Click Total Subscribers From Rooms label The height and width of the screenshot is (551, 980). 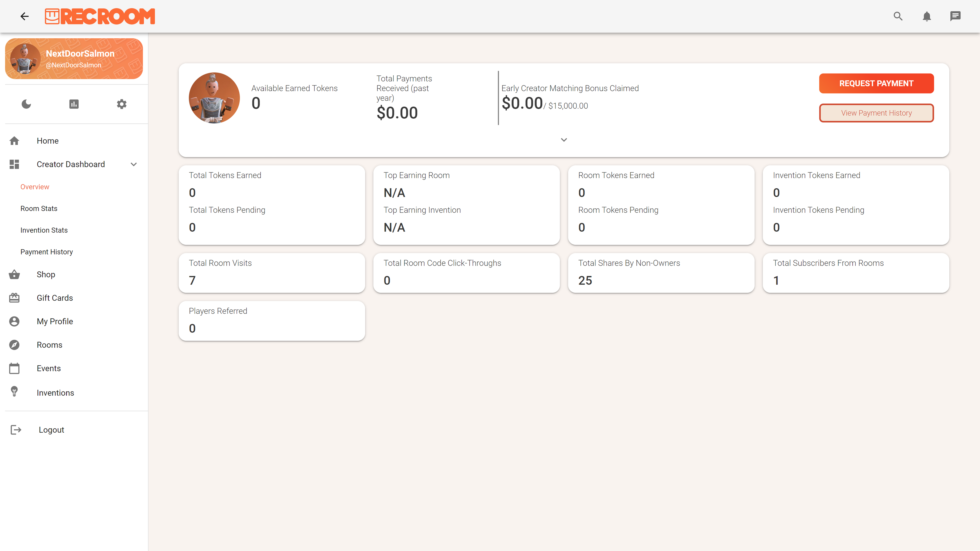coord(828,263)
